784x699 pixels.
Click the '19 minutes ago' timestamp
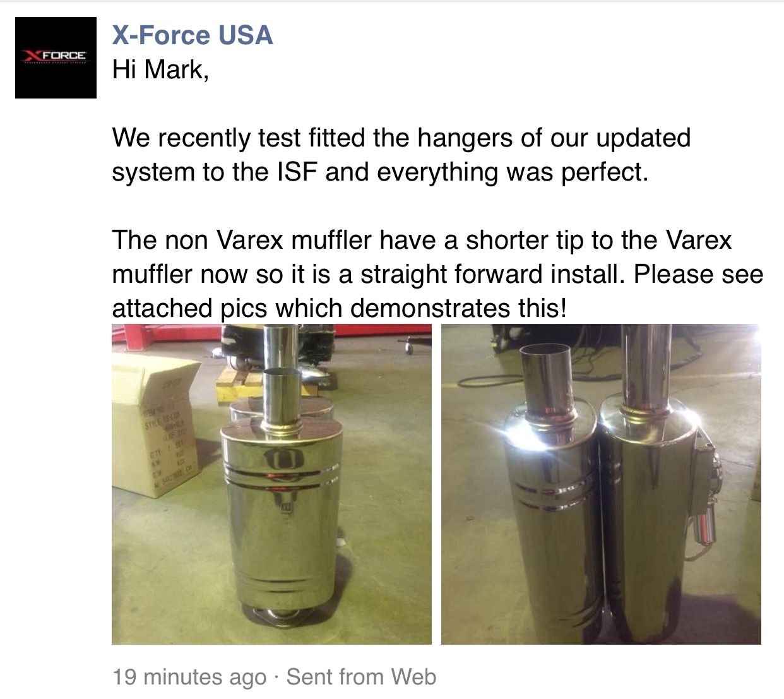click(x=189, y=677)
